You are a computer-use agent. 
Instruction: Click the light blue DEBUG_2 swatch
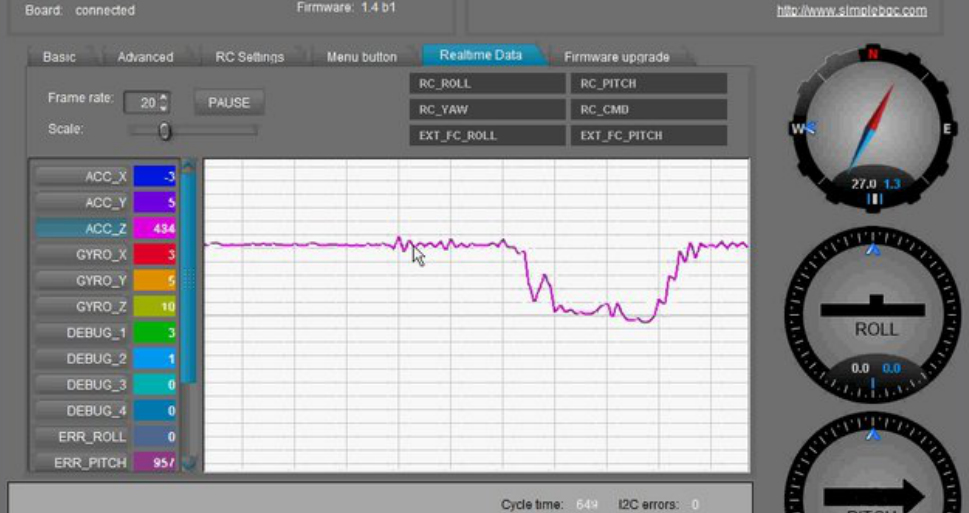pyautogui.click(x=155, y=358)
